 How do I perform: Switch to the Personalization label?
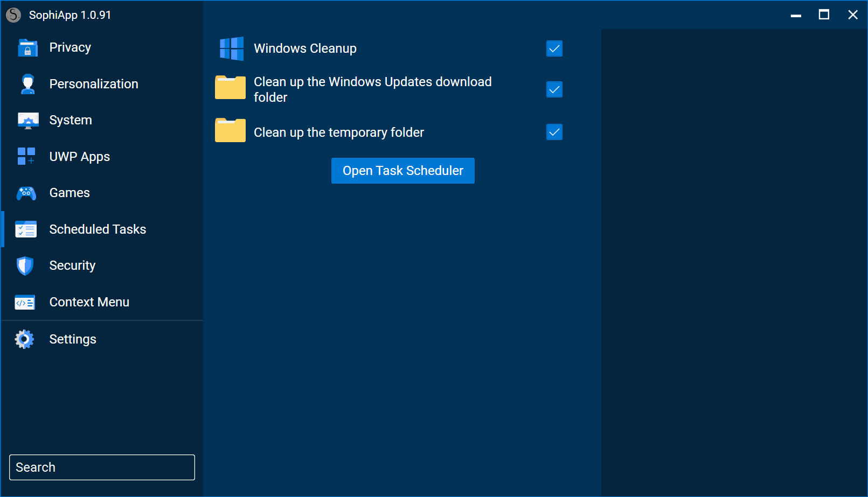(94, 84)
